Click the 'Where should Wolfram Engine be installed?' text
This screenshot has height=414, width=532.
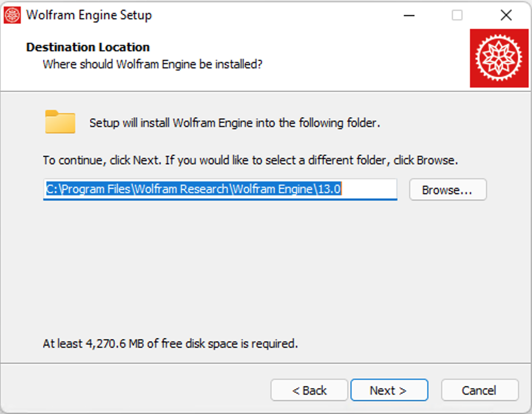tap(153, 64)
